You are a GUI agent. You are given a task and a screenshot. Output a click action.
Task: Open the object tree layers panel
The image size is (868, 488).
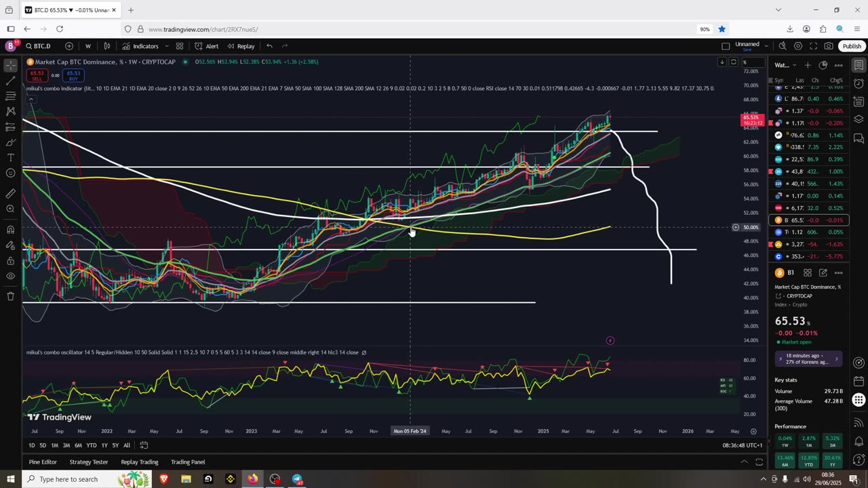pos(859,119)
